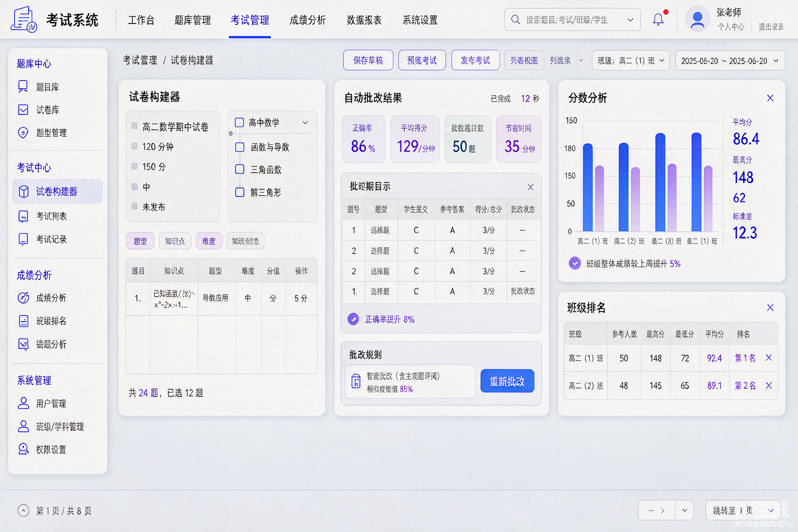Check the 三角函数 checkbox
Image resolution: width=798 pixels, height=532 pixels.
point(240,169)
